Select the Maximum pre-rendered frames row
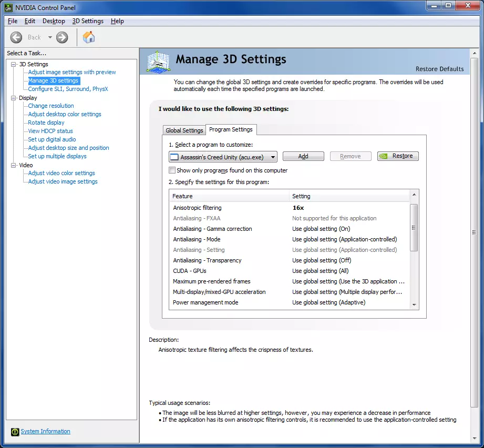Image resolution: width=484 pixels, height=448 pixels. tap(290, 281)
